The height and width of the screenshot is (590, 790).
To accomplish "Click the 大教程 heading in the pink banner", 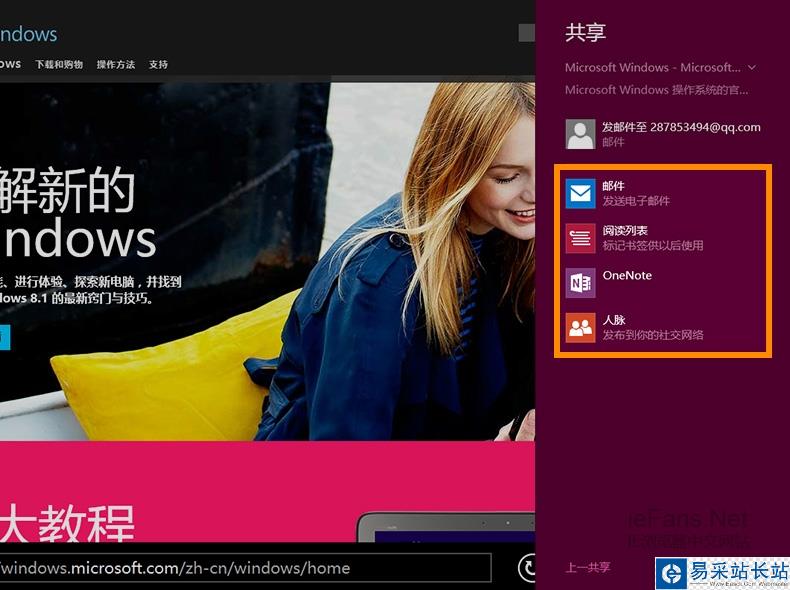I will tap(68, 523).
